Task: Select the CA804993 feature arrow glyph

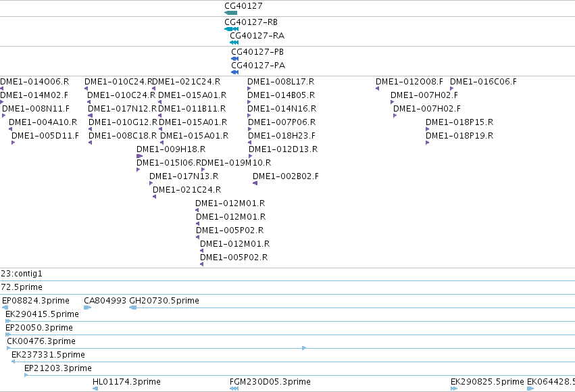Action: point(87,308)
